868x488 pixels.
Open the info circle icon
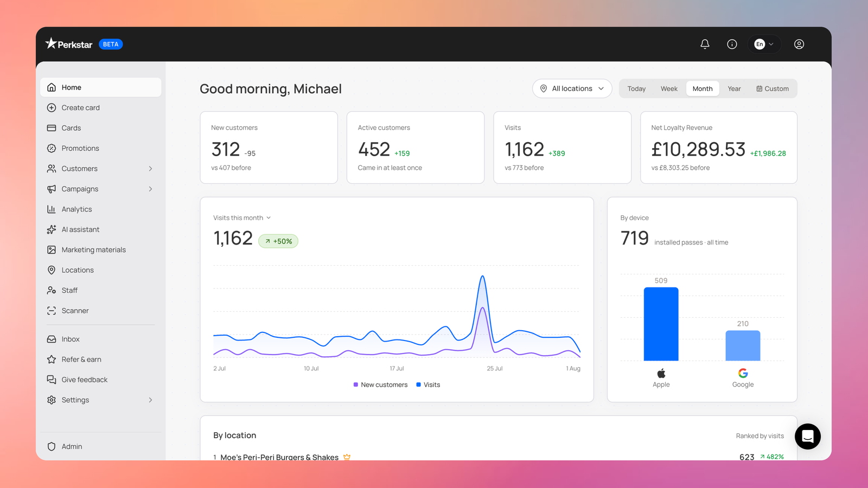click(x=732, y=44)
